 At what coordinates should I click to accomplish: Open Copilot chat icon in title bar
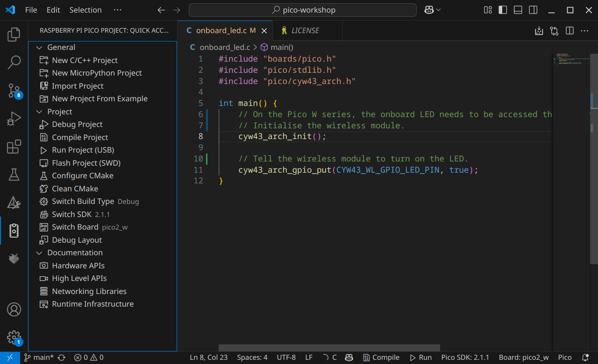[x=429, y=10]
